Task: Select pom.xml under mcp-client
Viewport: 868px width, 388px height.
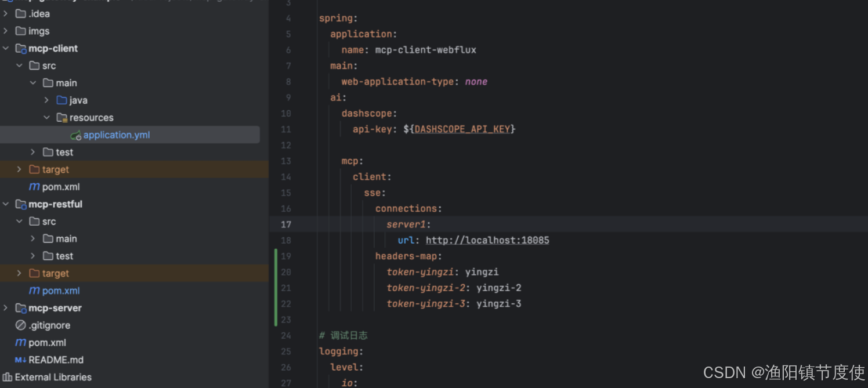Action: click(x=61, y=187)
